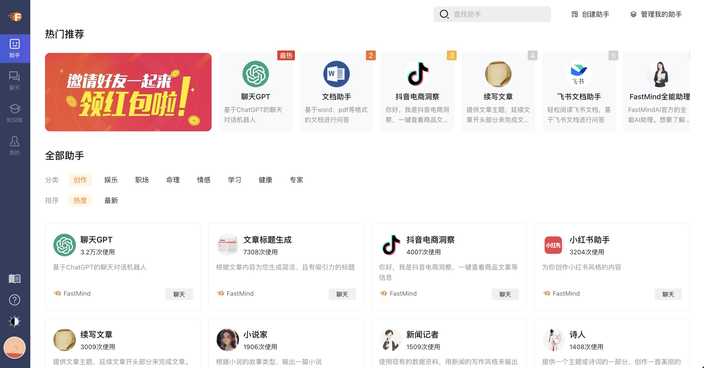Screen dimensions: 704x368
Task: Click the 全部助手 heading
Action: (x=65, y=156)
